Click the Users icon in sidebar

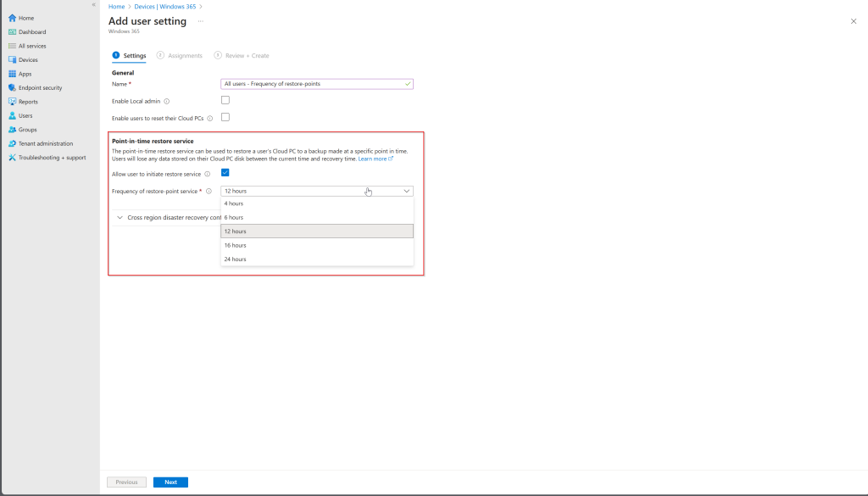[x=12, y=115]
